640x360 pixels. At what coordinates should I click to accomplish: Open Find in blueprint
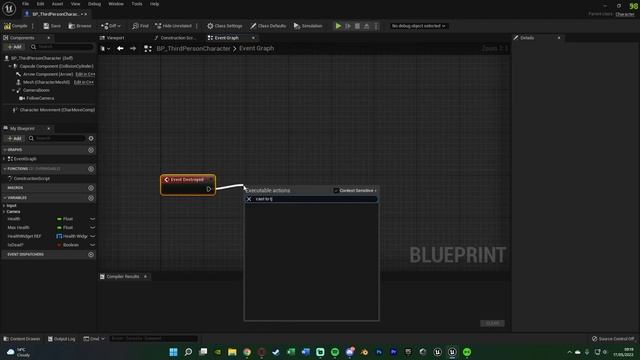(140, 26)
